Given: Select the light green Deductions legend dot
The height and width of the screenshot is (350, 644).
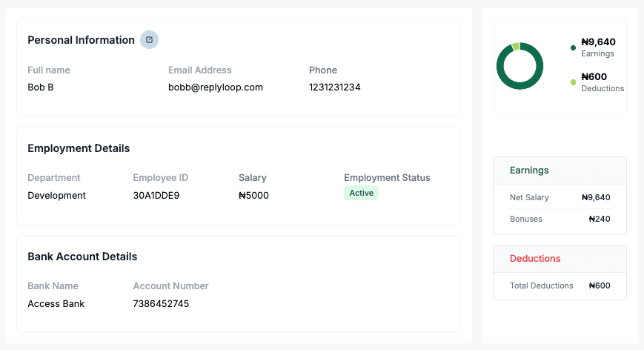Looking at the screenshot, I should click(573, 82).
